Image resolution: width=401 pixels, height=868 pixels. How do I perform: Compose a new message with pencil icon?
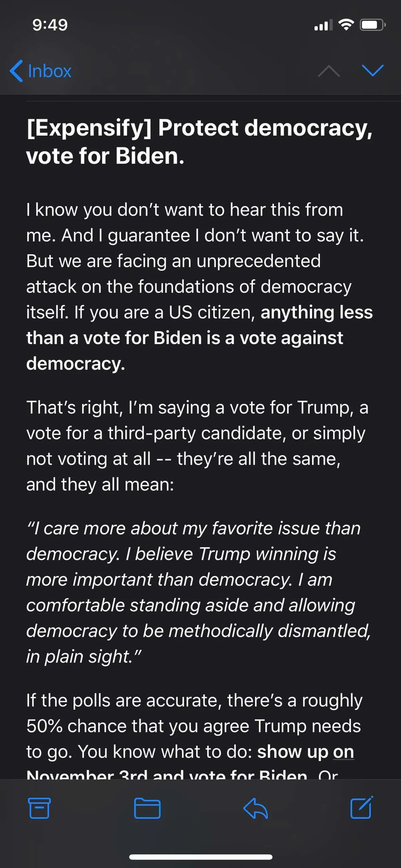pos(362,807)
